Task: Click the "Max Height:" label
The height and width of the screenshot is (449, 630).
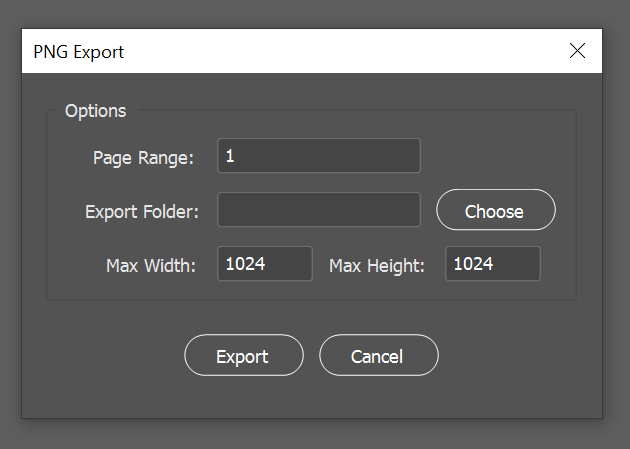Action: [377, 265]
